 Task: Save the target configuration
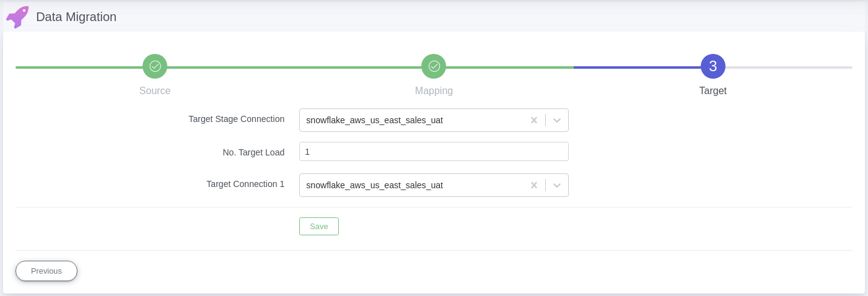click(319, 226)
